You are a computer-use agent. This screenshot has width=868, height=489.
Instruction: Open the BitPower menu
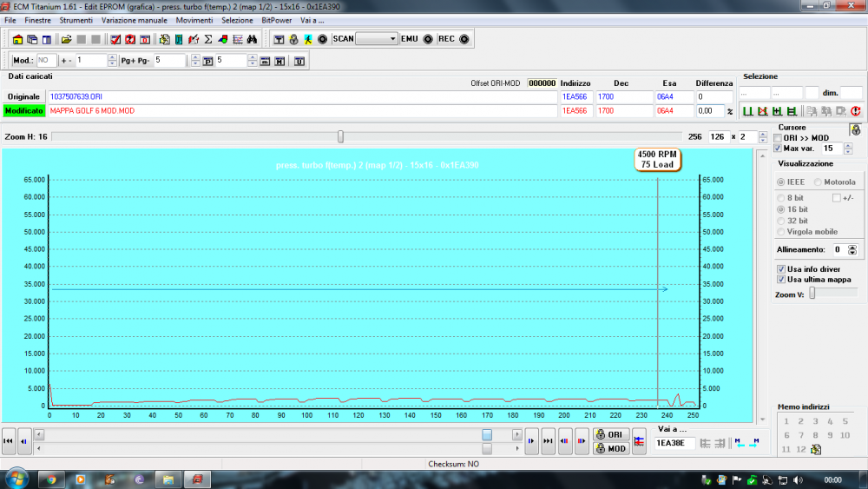click(x=276, y=19)
